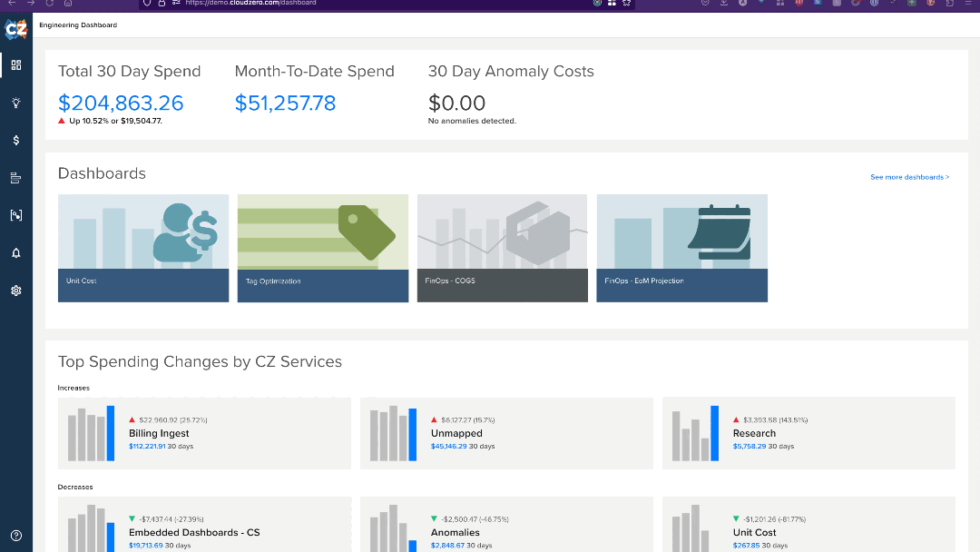Open the FinOps - COGS dashboard thumbnail
Screen dimensions: 980x552
point(503,248)
